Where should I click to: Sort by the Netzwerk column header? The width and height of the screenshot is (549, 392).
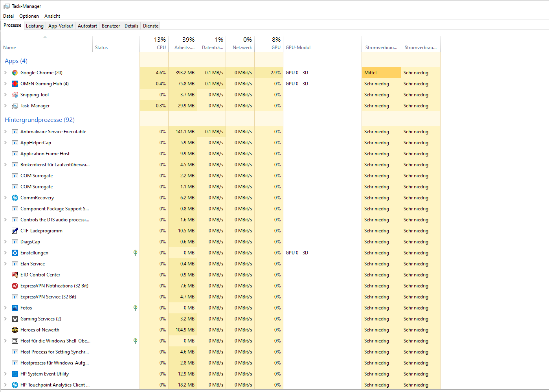tap(240, 44)
